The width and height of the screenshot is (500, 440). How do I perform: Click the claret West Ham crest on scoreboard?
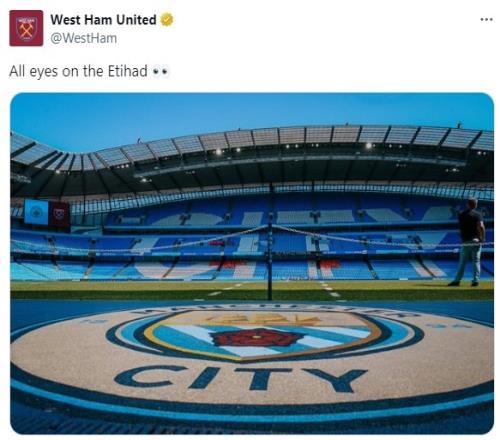coord(59,214)
